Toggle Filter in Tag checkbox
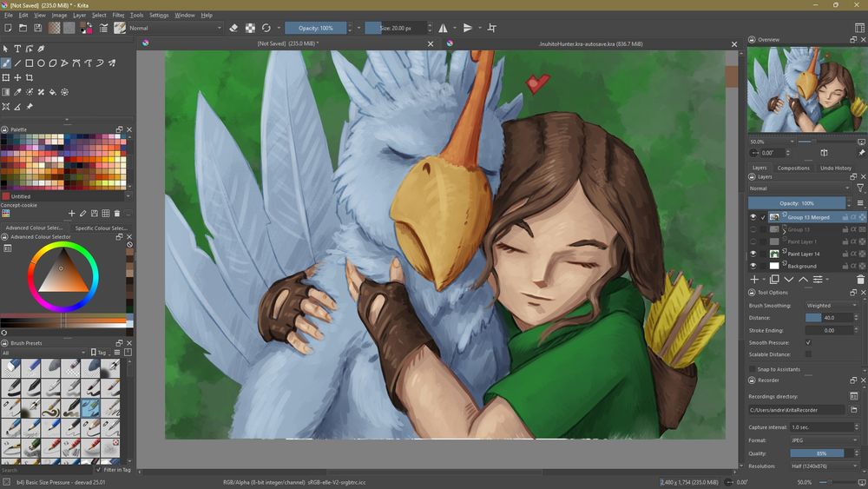868x489 pixels. [x=99, y=470]
